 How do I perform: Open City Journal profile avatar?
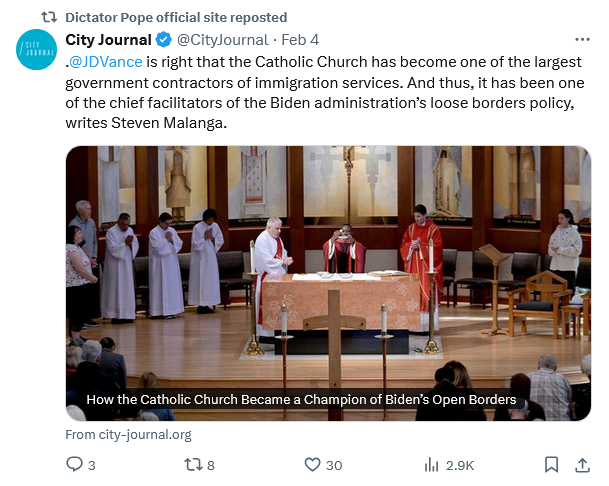click(x=36, y=50)
